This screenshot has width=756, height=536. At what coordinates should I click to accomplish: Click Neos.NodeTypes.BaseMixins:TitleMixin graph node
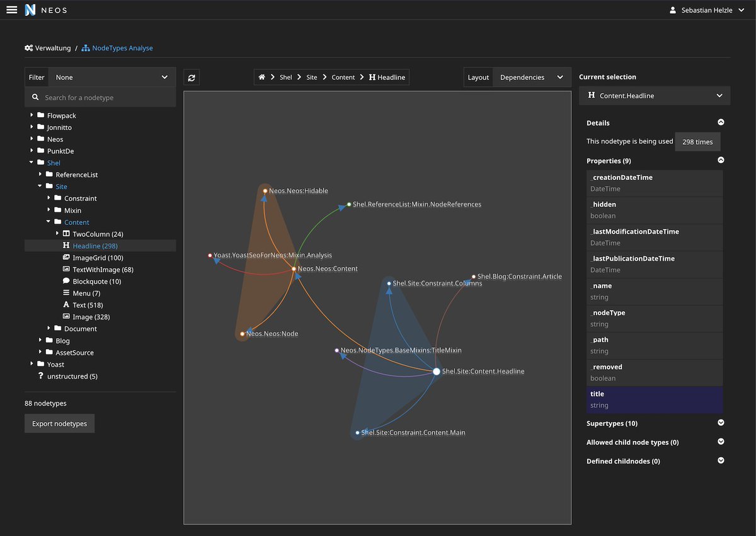pyautogui.click(x=337, y=350)
